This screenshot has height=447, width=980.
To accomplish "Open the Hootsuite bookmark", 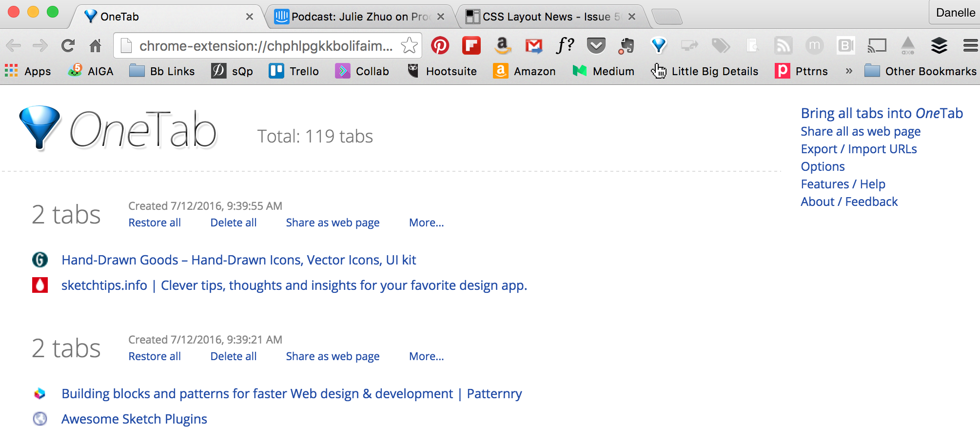I will [442, 71].
